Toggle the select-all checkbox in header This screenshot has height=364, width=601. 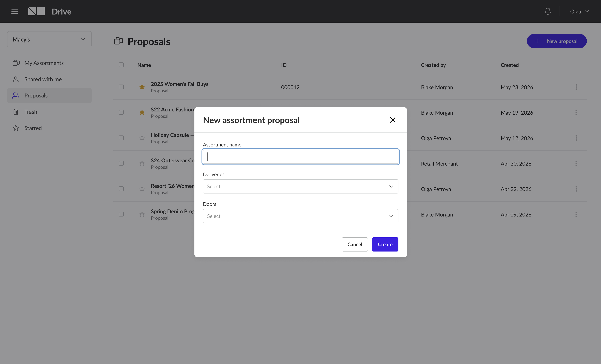pyautogui.click(x=121, y=65)
